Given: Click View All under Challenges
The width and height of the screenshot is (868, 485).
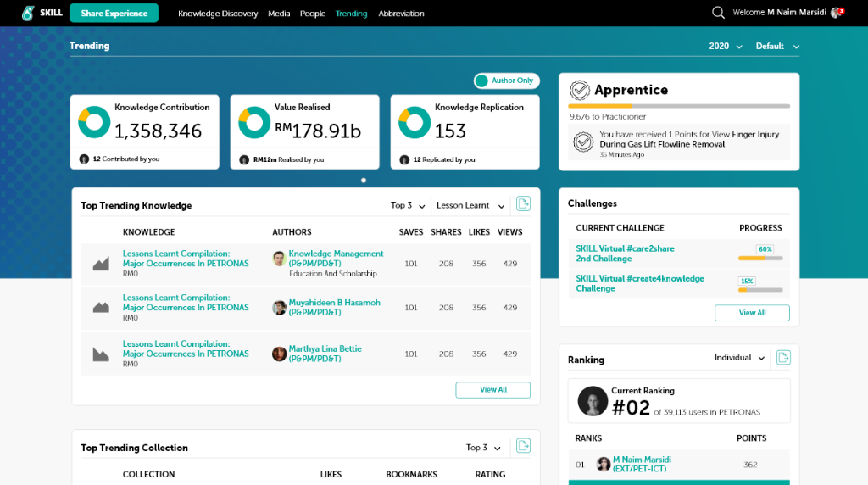Looking at the screenshot, I should point(752,313).
